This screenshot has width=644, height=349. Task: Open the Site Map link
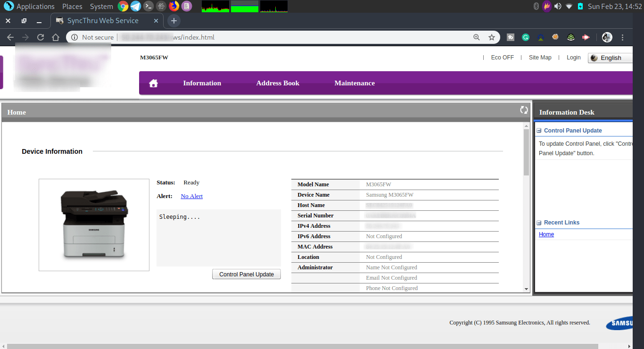click(x=540, y=58)
